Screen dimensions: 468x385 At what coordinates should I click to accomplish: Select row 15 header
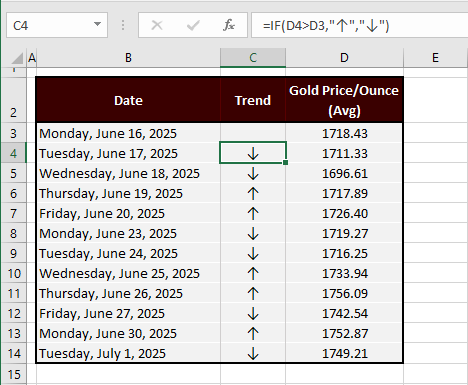point(13,374)
